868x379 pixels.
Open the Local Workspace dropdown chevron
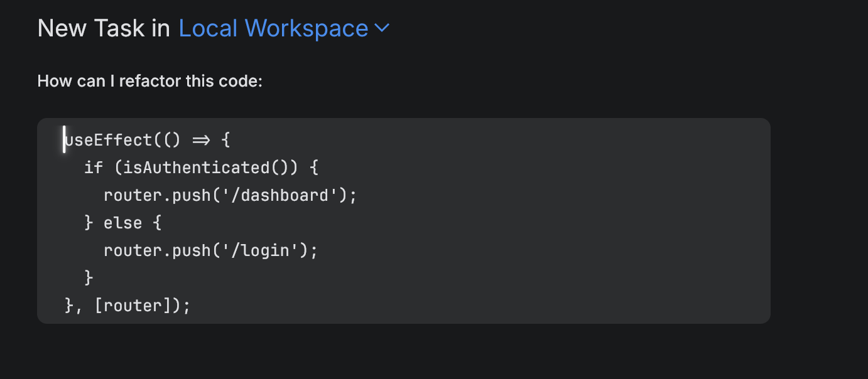click(x=383, y=28)
